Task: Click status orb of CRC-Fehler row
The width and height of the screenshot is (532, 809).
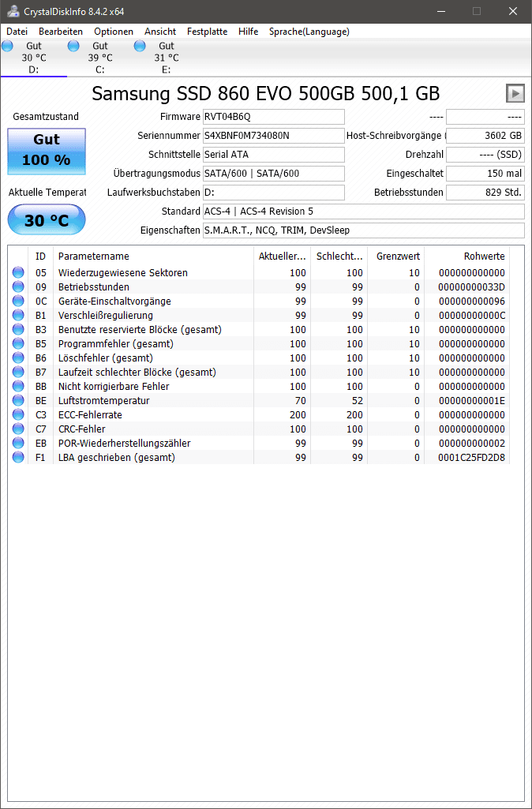Action: 18,429
